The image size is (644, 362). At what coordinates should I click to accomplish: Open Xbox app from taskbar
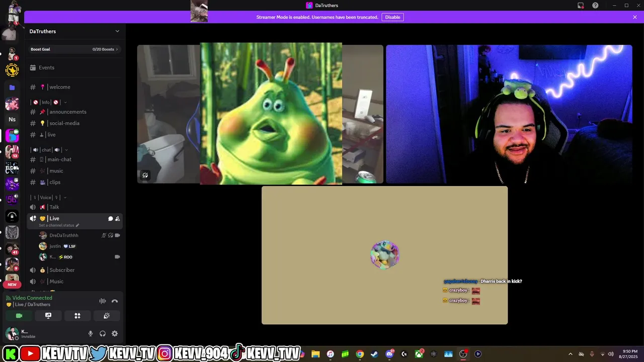coord(419,354)
